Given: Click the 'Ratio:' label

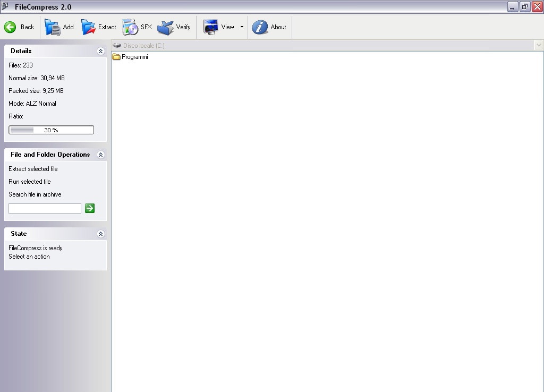Looking at the screenshot, I should [x=16, y=116].
